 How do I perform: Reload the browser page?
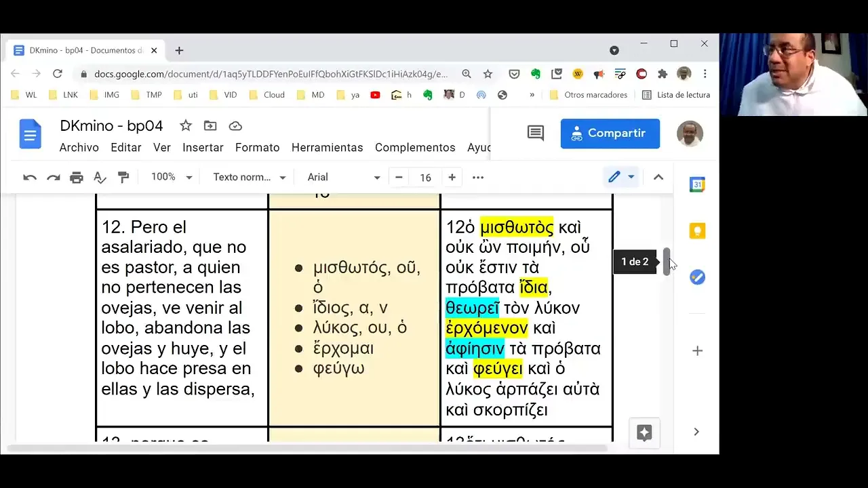tap(58, 74)
